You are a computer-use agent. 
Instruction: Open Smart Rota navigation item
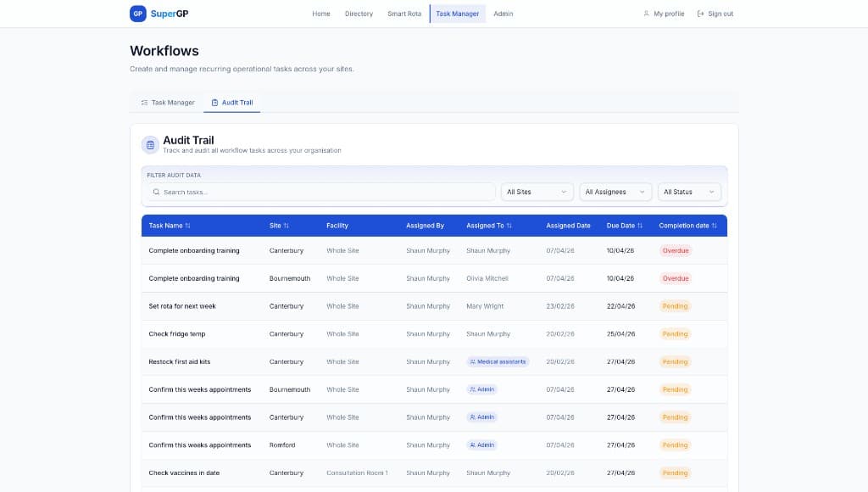pyautogui.click(x=404, y=14)
